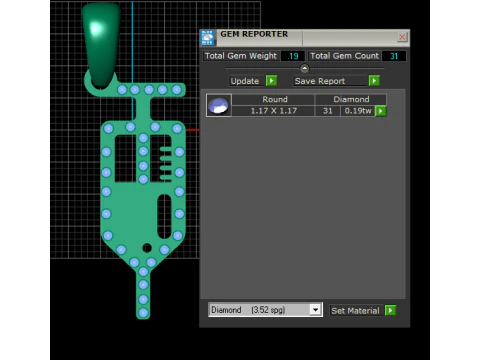Click the Update button label

[x=245, y=81]
